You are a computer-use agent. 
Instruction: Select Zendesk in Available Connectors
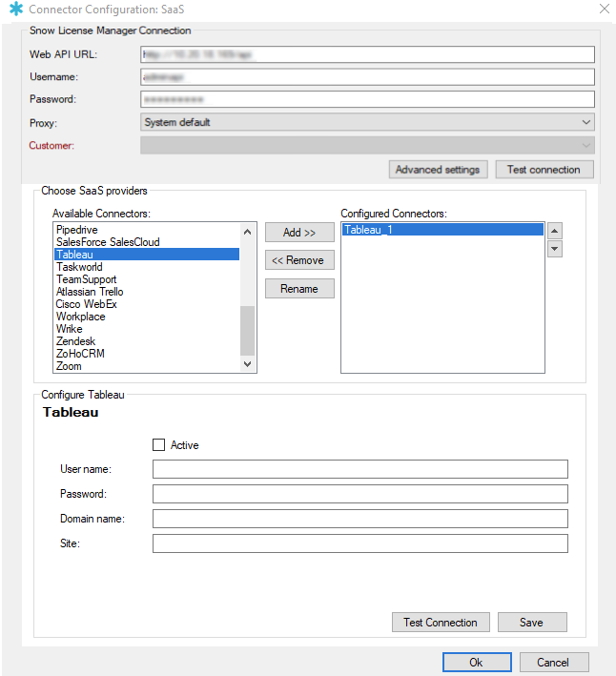pos(75,341)
